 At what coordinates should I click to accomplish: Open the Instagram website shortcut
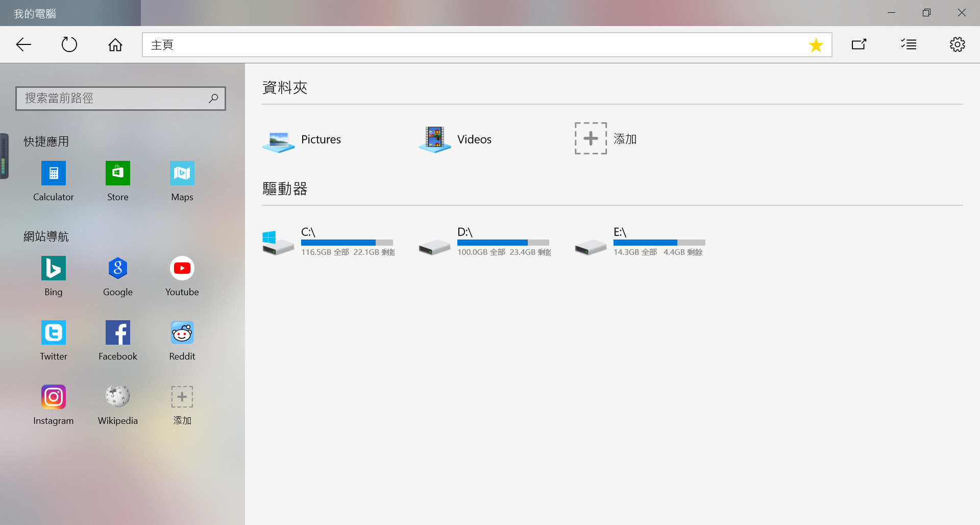pyautogui.click(x=54, y=405)
